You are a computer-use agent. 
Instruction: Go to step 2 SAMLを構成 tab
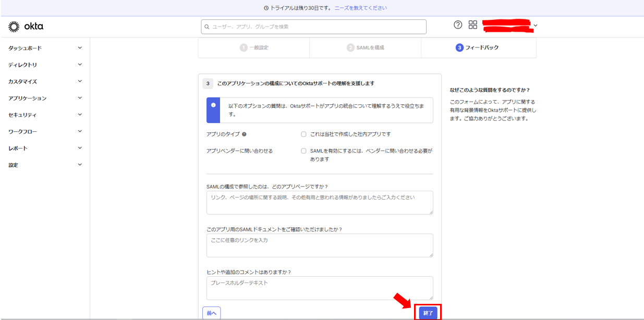coord(366,47)
